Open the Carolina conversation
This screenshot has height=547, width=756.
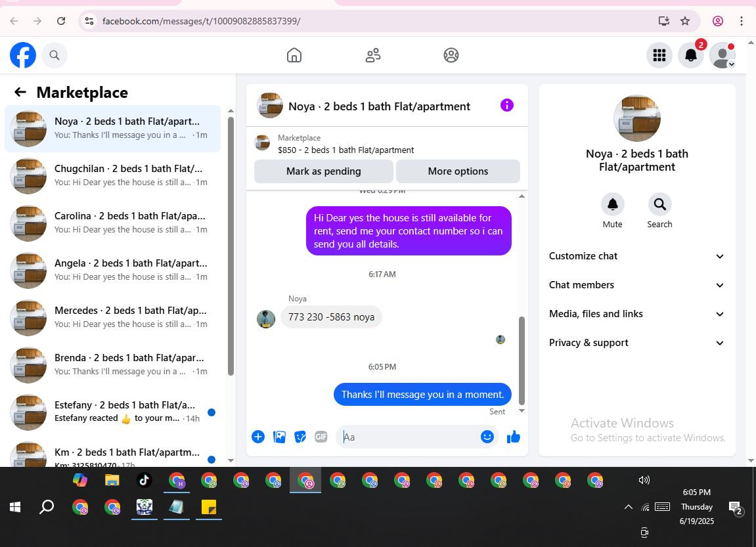click(112, 223)
